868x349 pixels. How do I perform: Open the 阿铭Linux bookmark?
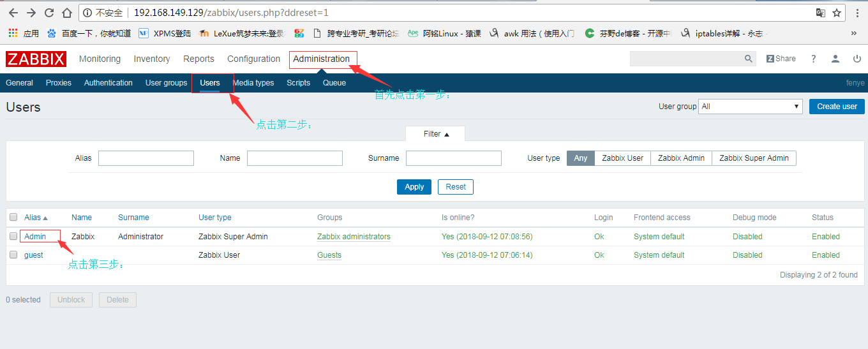click(x=445, y=33)
